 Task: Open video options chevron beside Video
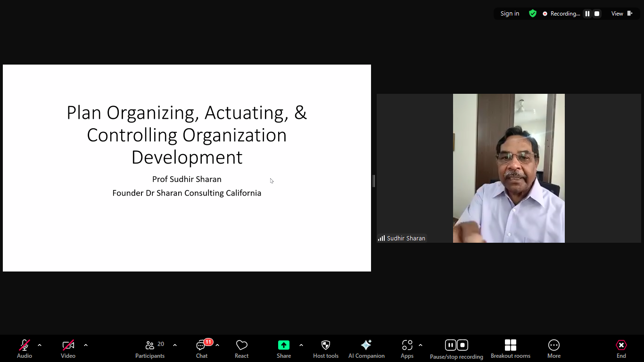(x=86, y=345)
